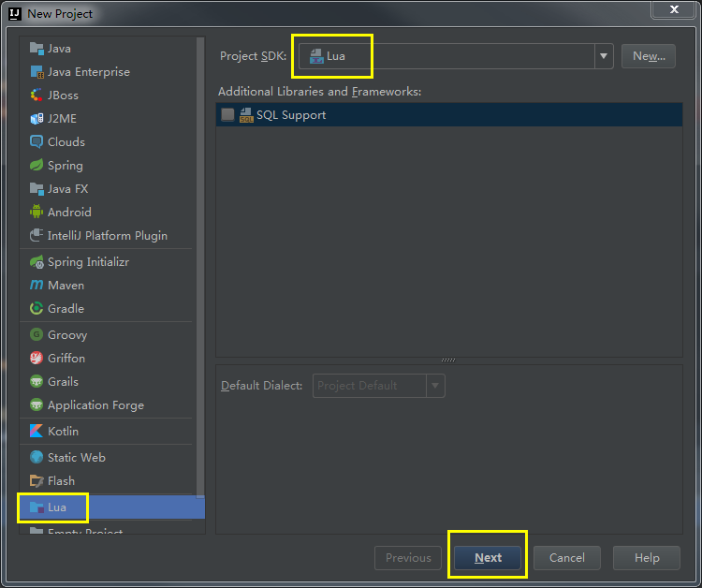Click the Application Forge text entry

tap(95, 405)
